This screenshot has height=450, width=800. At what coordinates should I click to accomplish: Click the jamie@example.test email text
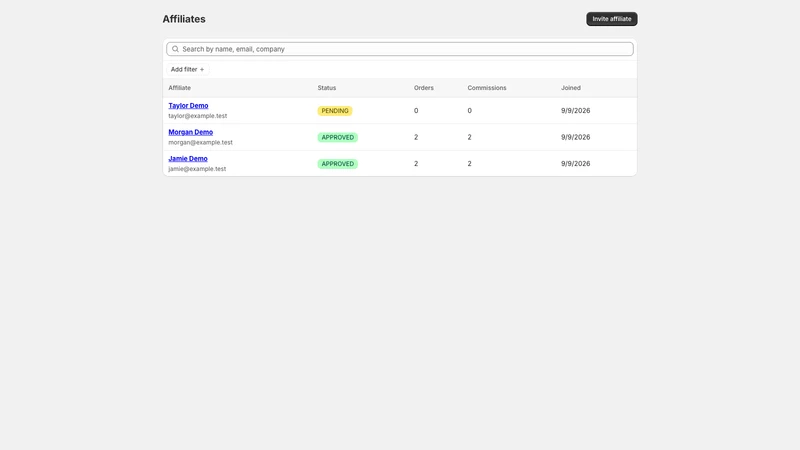197,169
